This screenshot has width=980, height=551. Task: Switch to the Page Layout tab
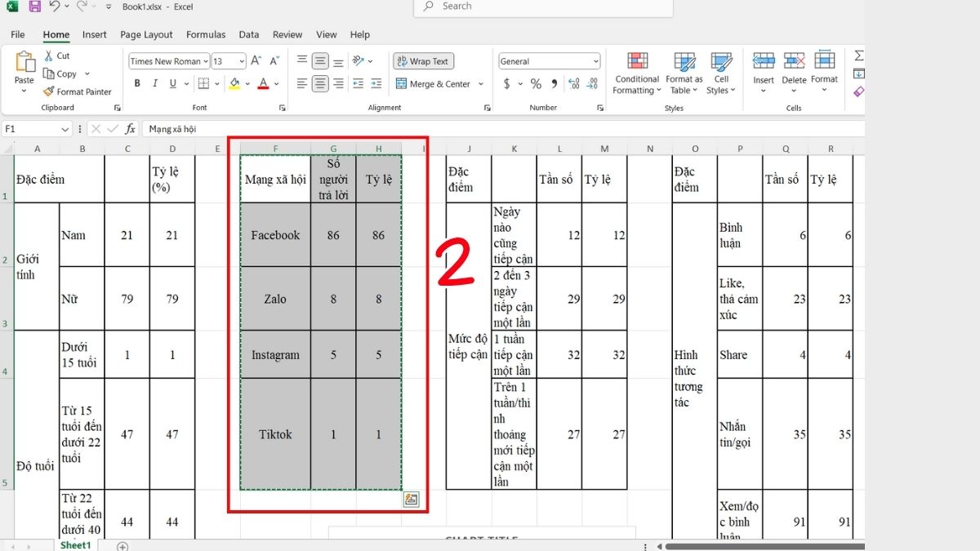click(146, 34)
